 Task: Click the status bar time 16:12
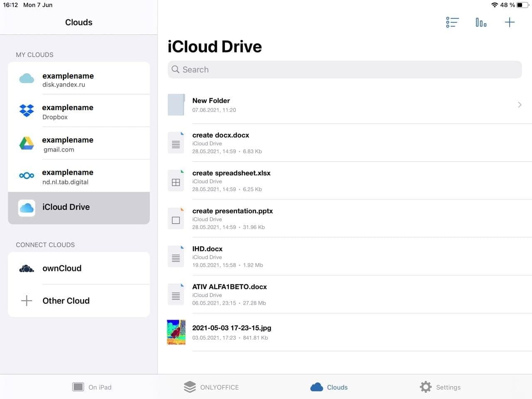10,5
